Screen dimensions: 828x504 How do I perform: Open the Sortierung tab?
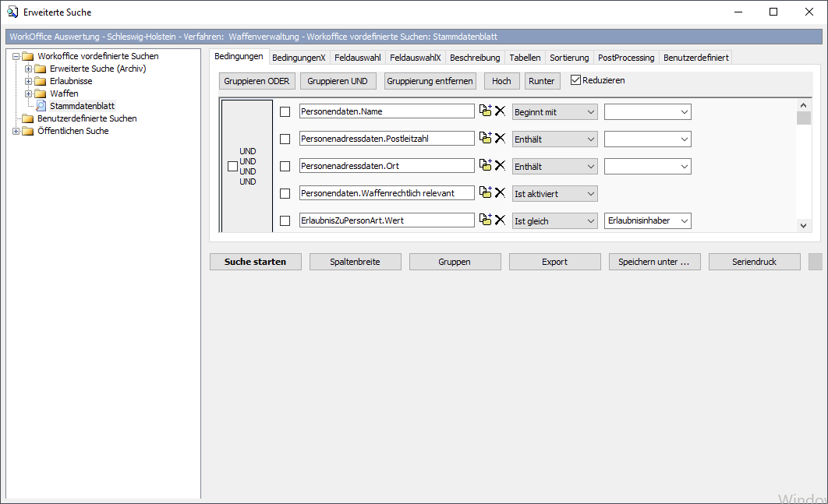click(x=569, y=58)
